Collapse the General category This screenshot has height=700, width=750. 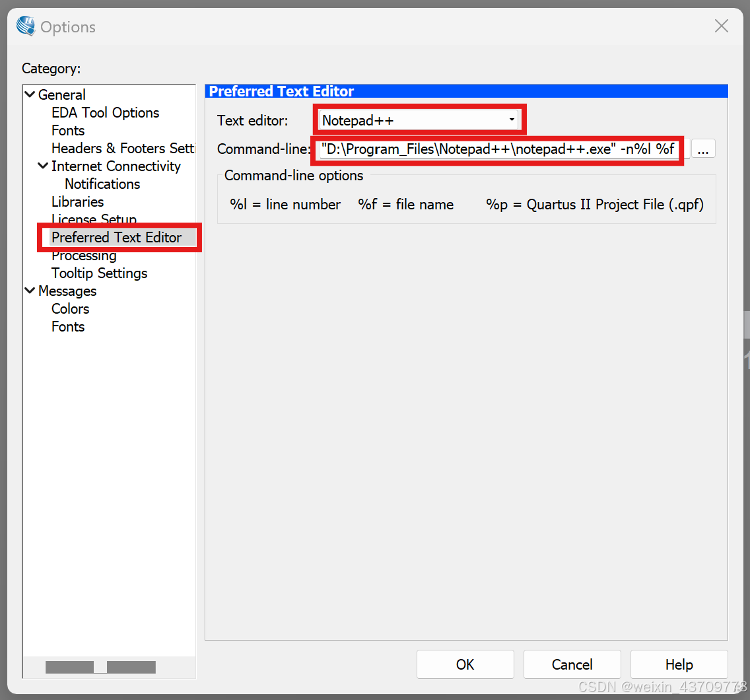(30, 94)
